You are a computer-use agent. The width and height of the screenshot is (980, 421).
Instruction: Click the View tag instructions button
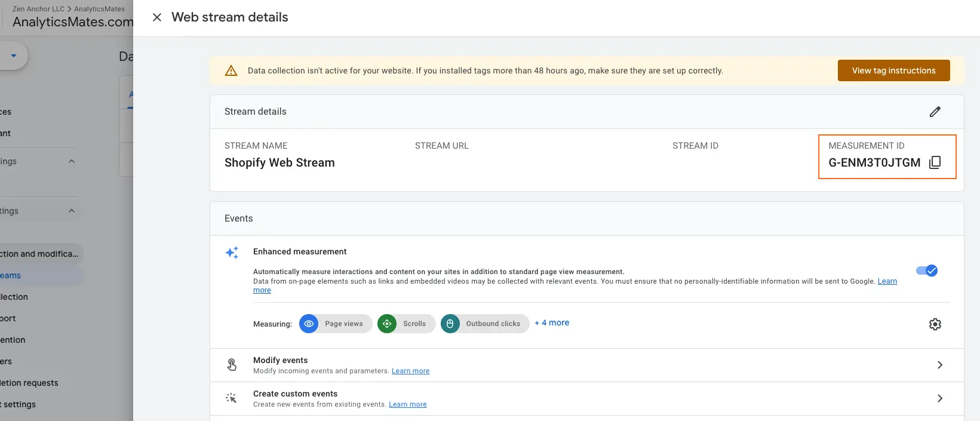coord(893,70)
